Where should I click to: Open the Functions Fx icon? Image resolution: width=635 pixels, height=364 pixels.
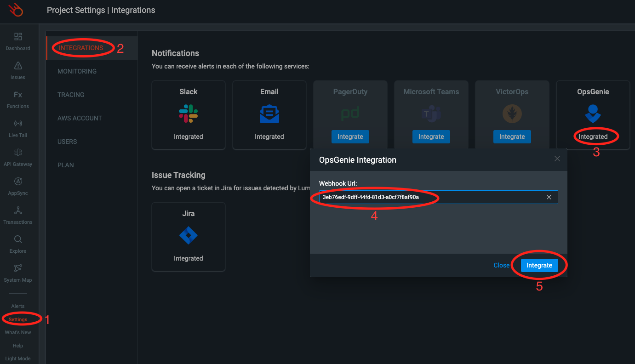click(18, 95)
